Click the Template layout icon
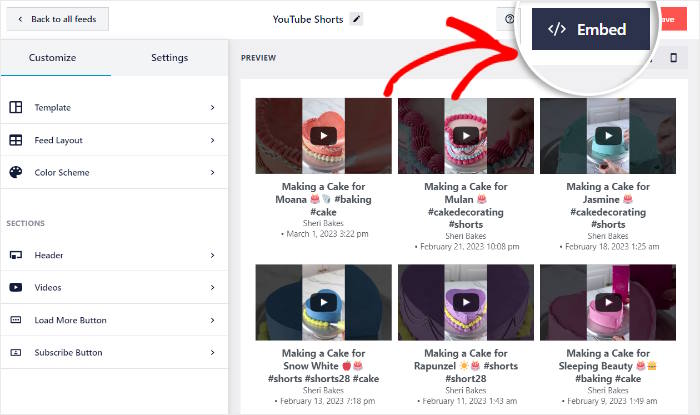The height and width of the screenshot is (415, 700). click(16, 107)
